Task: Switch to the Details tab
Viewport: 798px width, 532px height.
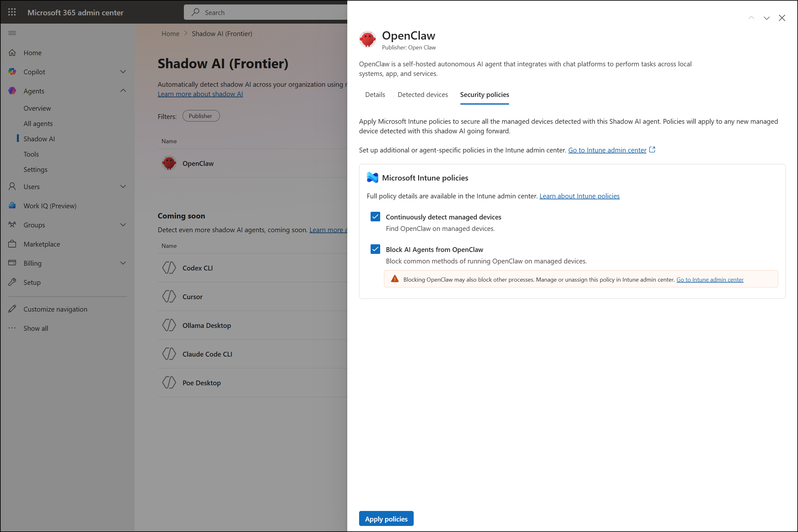Action: tap(375, 95)
